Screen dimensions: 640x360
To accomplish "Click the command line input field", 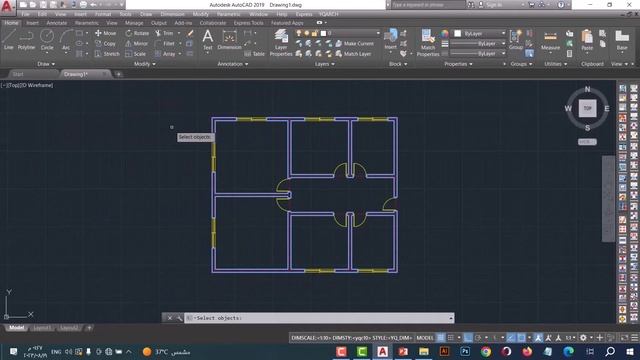I will click(x=319, y=318).
